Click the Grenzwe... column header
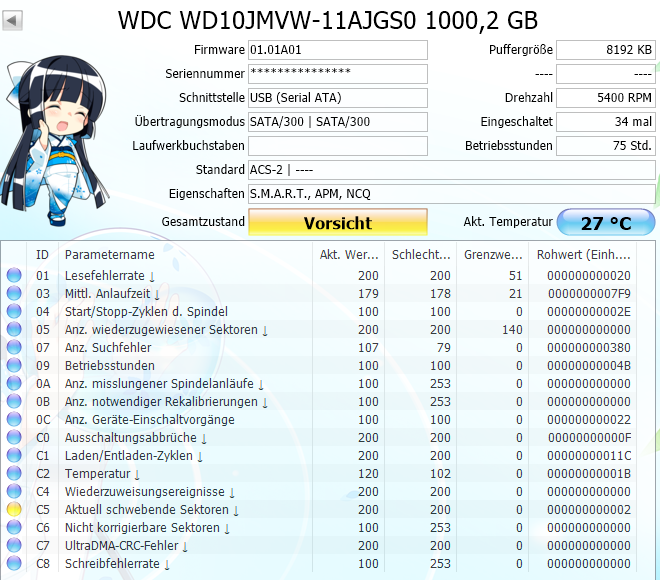The height and width of the screenshot is (580, 660). coord(493,255)
